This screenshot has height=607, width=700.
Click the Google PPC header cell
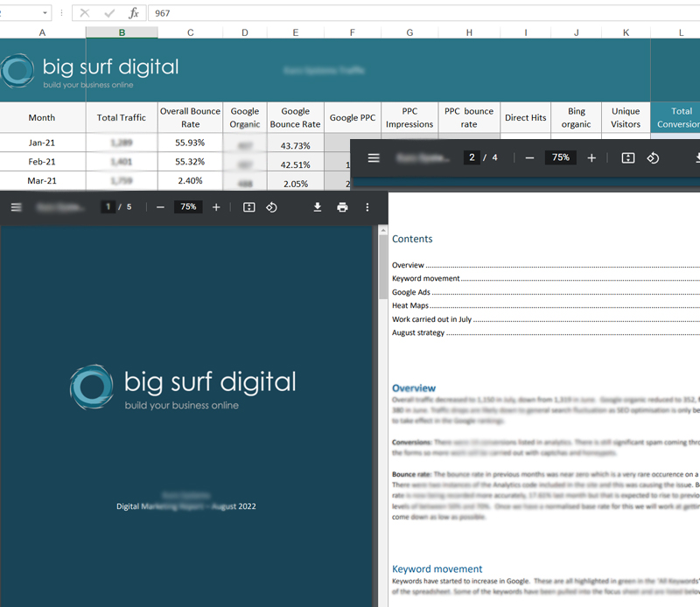353,117
